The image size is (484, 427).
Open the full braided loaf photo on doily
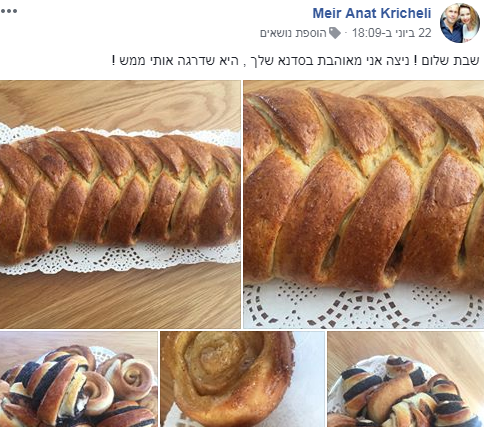(x=120, y=204)
